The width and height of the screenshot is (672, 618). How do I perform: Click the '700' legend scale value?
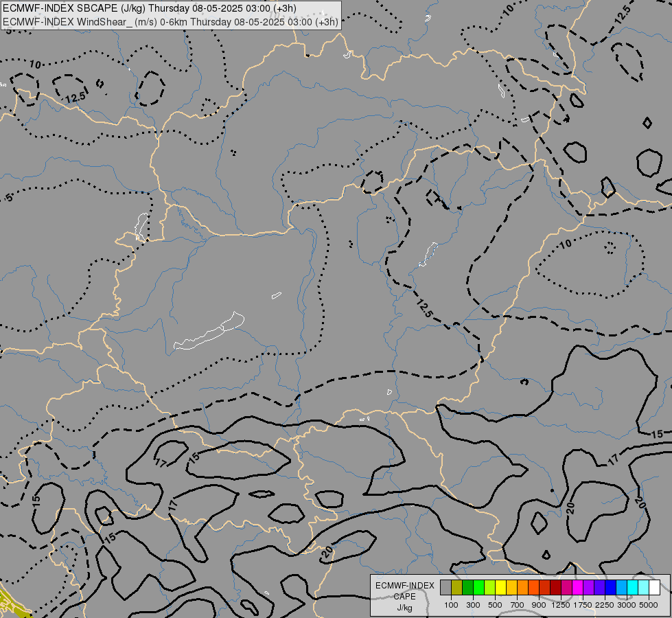518,605
